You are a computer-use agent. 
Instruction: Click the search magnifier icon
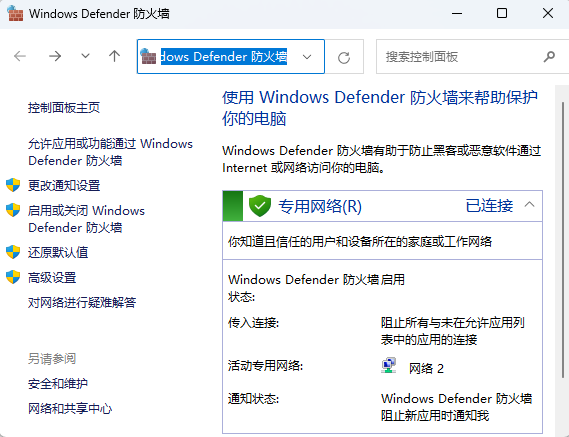click(x=549, y=57)
